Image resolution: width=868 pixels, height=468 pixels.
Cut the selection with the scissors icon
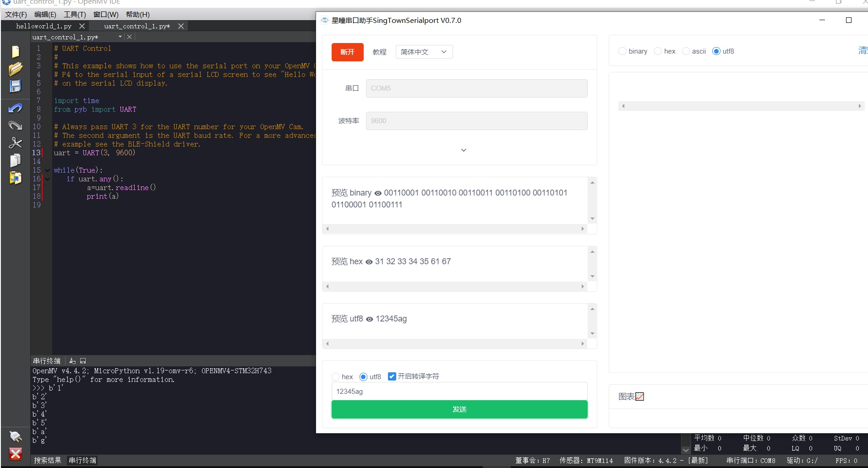click(x=15, y=143)
